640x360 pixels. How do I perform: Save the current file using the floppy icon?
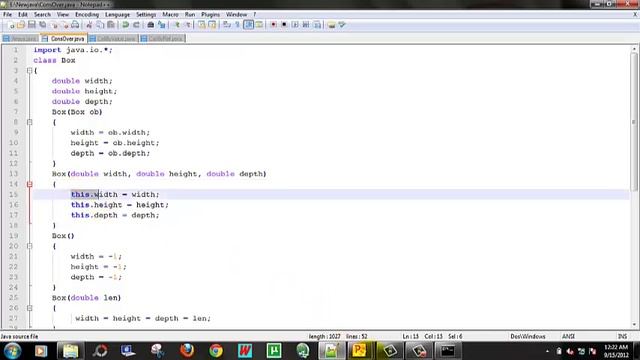pyautogui.click(x=32, y=25)
